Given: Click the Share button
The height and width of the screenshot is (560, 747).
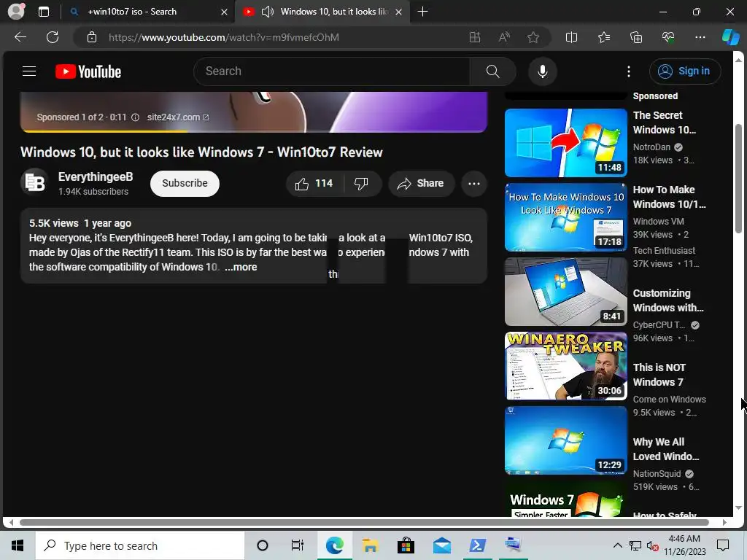Looking at the screenshot, I should tap(421, 184).
